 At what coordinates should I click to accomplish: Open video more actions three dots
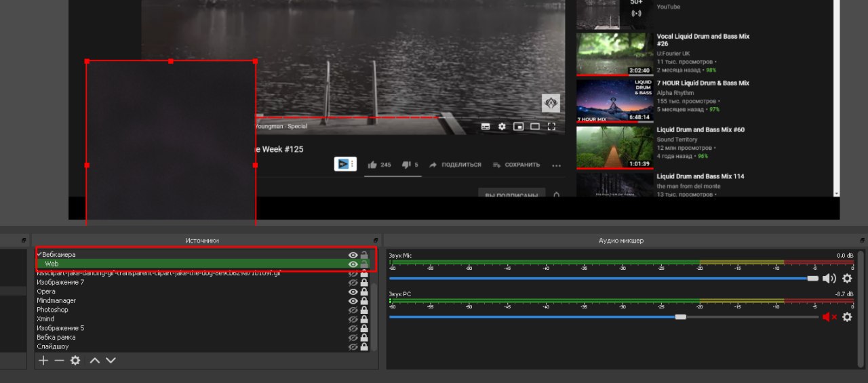click(557, 165)
